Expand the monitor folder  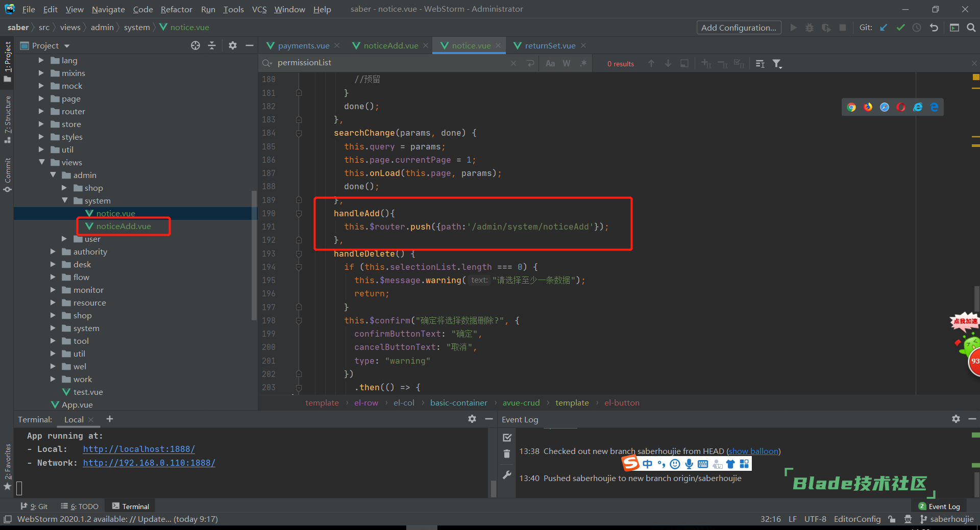pyautogui.click(x=53, y=290)
